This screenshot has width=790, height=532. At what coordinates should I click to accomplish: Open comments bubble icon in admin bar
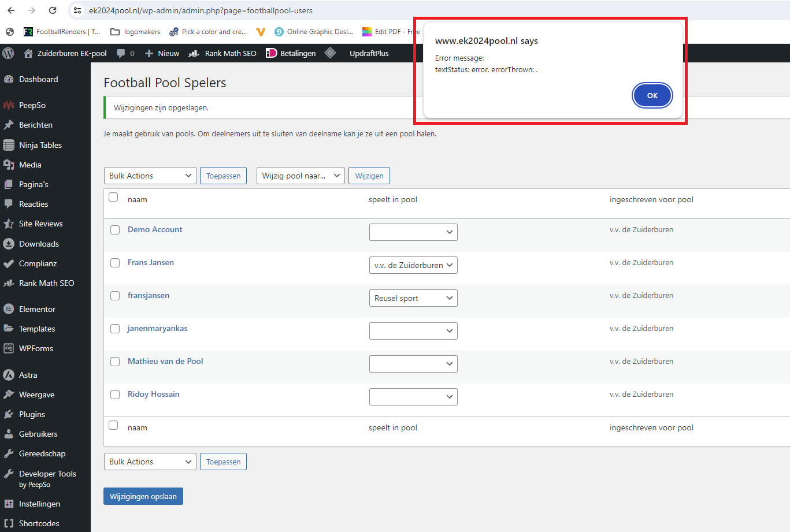[x=121, y=53]
